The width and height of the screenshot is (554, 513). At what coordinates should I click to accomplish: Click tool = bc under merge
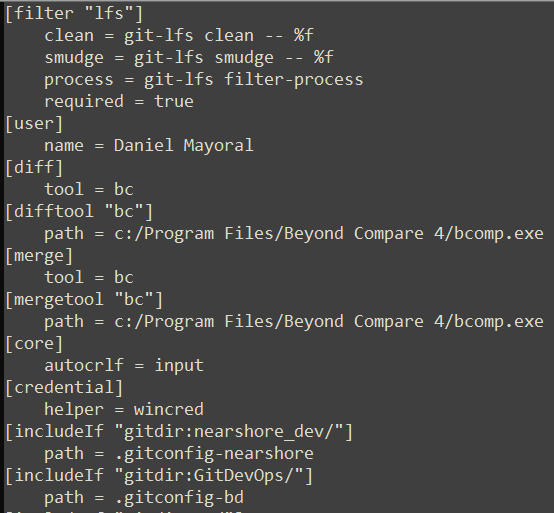89,277
